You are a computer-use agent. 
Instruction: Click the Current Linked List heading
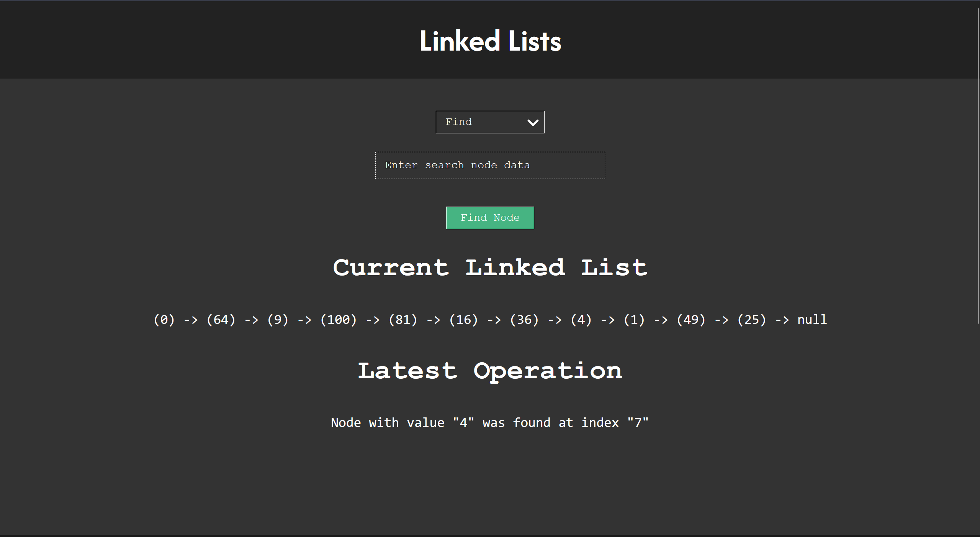pyautogui.click(x=490, y=268)
